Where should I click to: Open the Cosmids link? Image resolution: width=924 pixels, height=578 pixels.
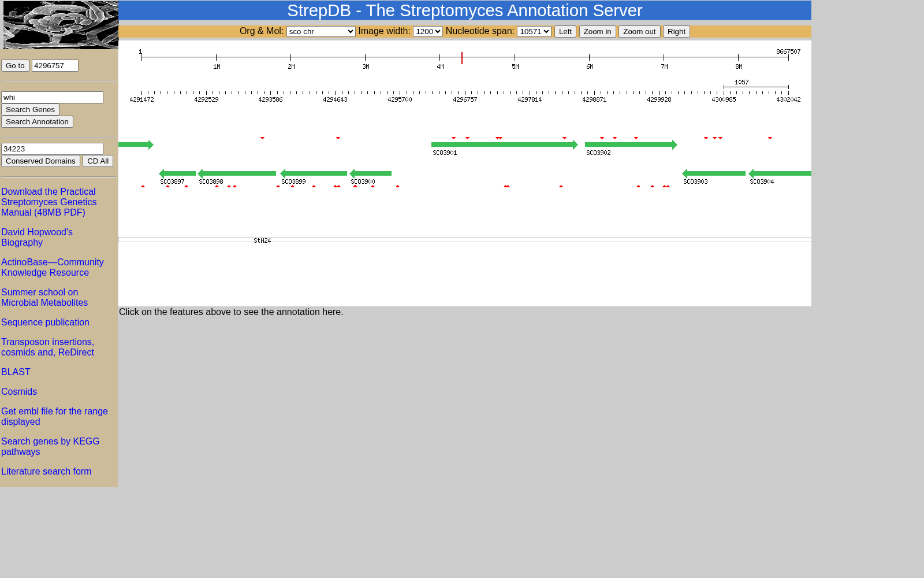pyautogui.click(x=19, y=391)
